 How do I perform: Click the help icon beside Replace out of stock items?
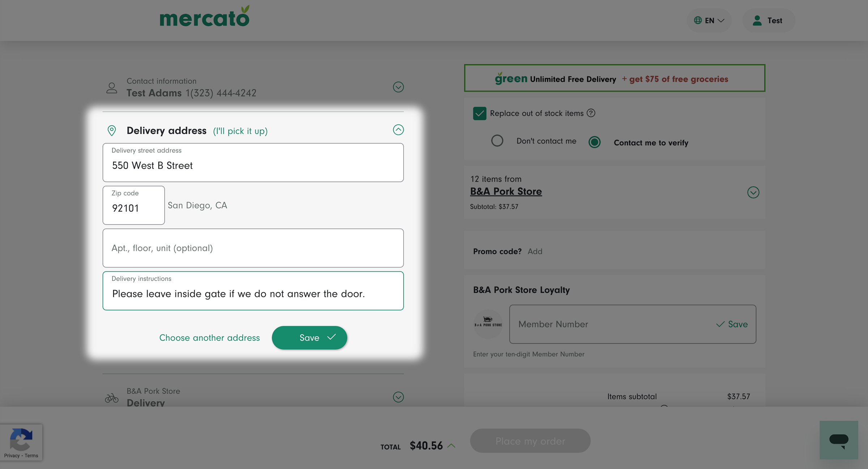click(591, 113)
